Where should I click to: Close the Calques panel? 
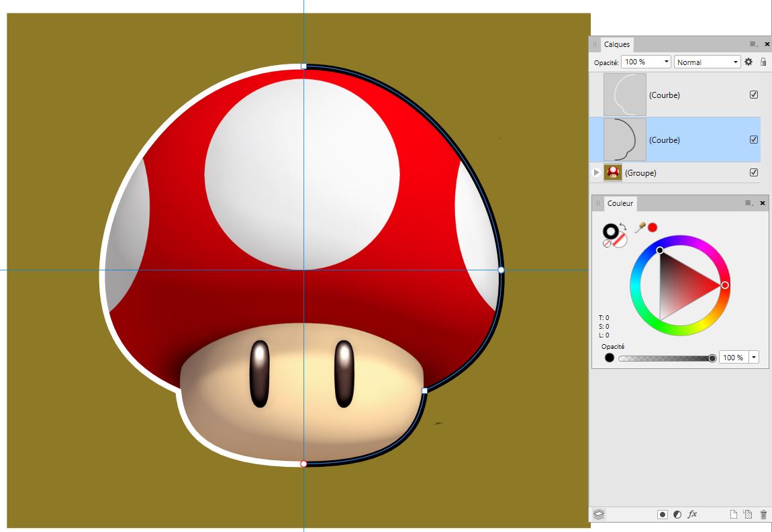pos(767,44)
